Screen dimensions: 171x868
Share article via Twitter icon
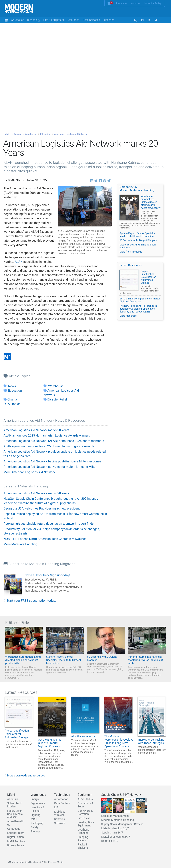coord(96,181)
